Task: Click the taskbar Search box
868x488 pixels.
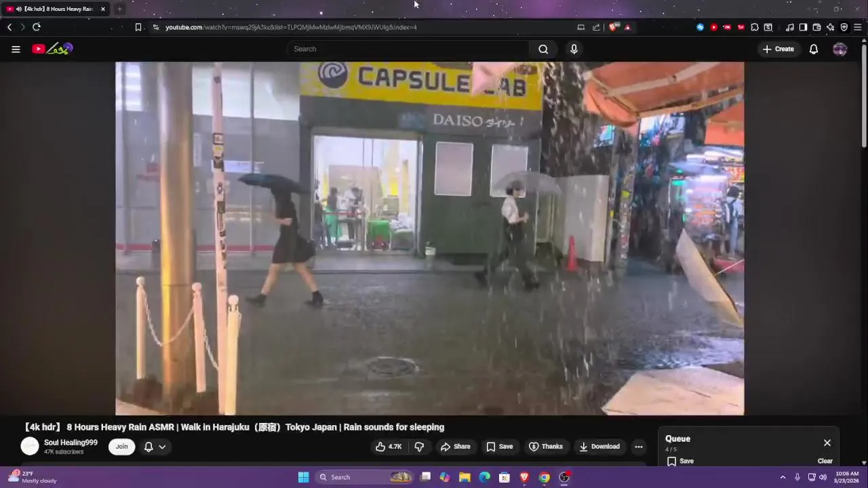Action: point(366,477)
